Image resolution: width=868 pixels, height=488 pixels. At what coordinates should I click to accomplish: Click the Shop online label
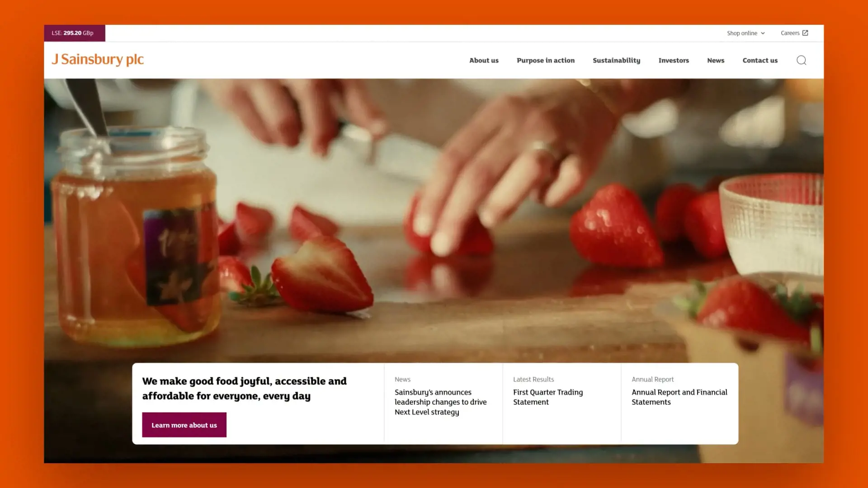pos(742,33)
